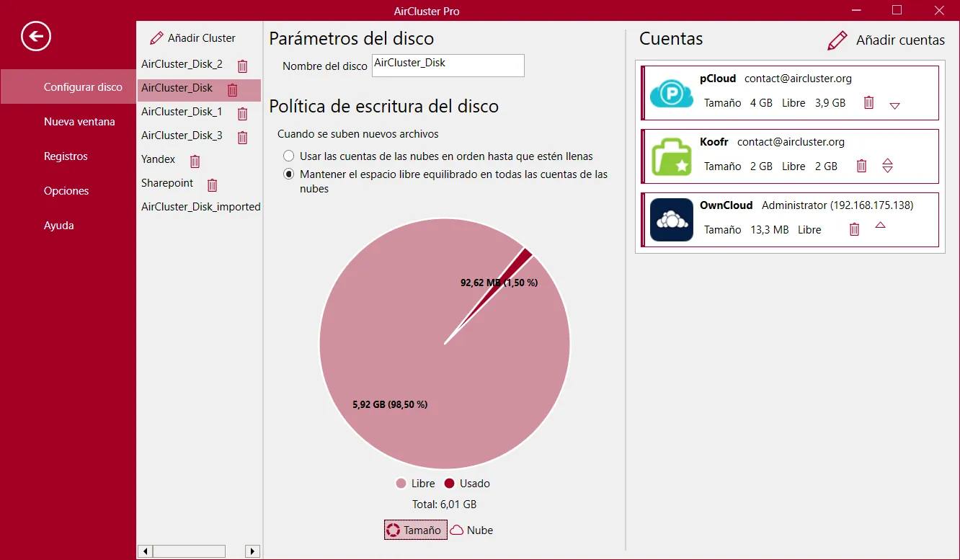Click Koofr email contact@aircluster.org

pyautogui.click(x=791, y=142)
